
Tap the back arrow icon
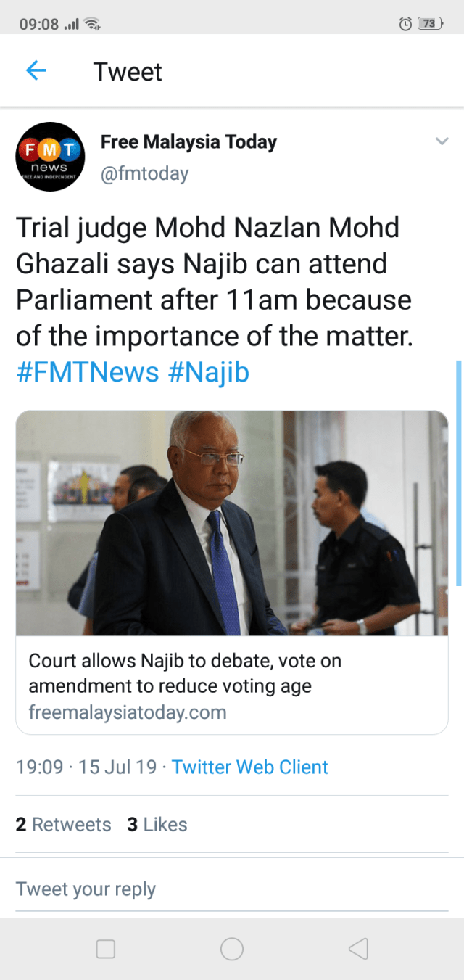pos(36,71)
